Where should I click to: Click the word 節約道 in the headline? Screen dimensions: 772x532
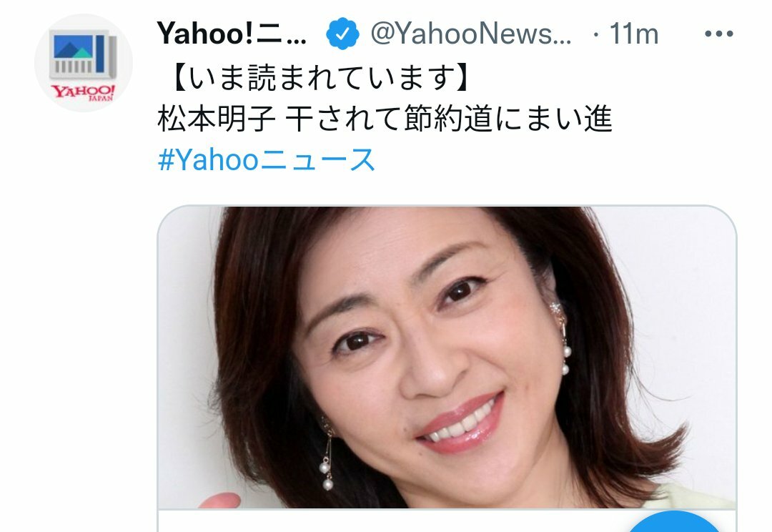click(448, 119)
